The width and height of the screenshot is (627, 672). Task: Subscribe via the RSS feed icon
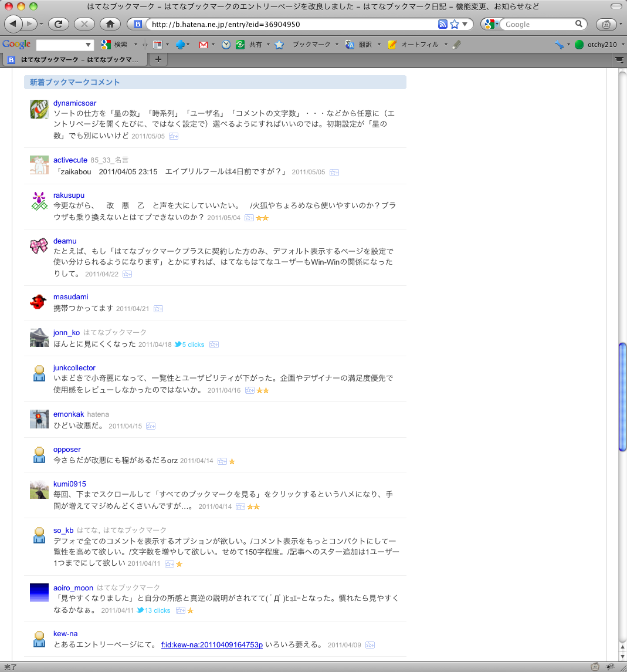[442, 25]
